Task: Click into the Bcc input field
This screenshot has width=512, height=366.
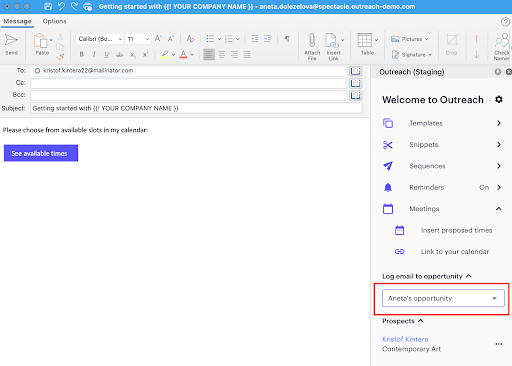Action: pos(188,95)
